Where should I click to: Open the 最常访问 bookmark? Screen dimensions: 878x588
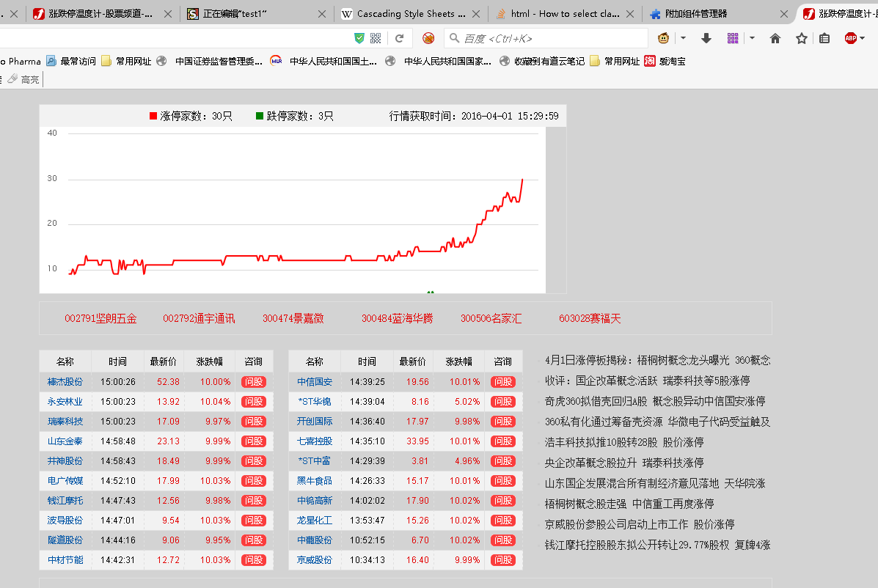click(71, 61)
